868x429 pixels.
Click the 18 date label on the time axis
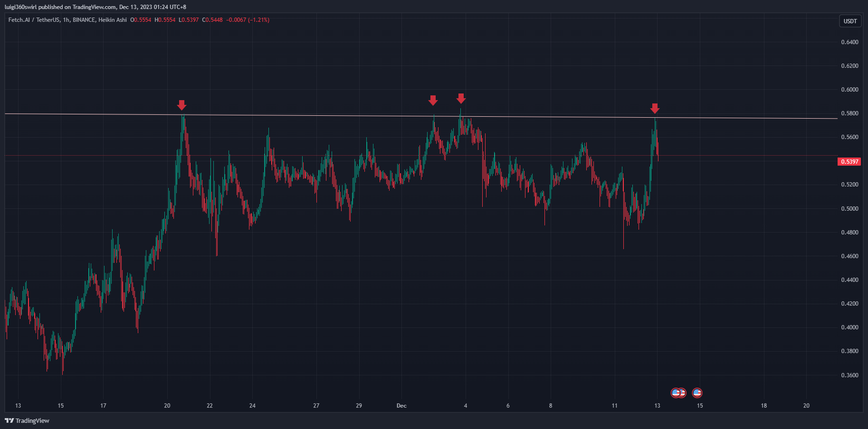coord(764,406)
